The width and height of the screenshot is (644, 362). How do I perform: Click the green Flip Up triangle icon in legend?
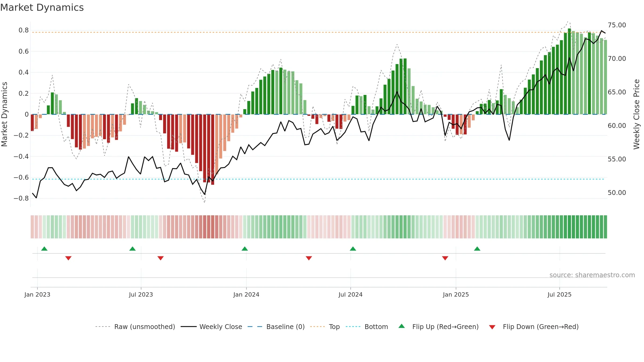402,326
